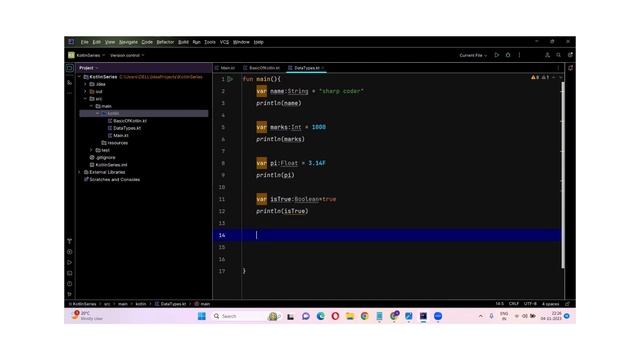Screen dimensions: 640x360
Task: Open IDE settings icon at top right
Action: (570, 55)
